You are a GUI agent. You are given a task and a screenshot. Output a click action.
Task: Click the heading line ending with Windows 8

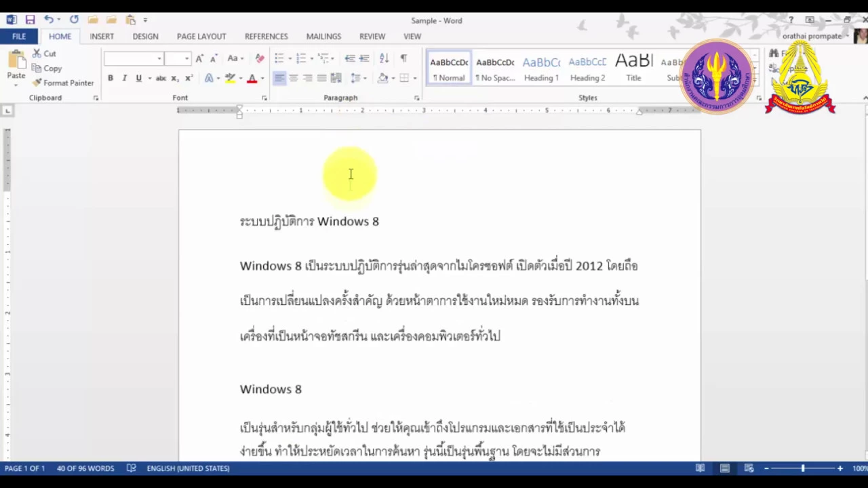point(309,222)
